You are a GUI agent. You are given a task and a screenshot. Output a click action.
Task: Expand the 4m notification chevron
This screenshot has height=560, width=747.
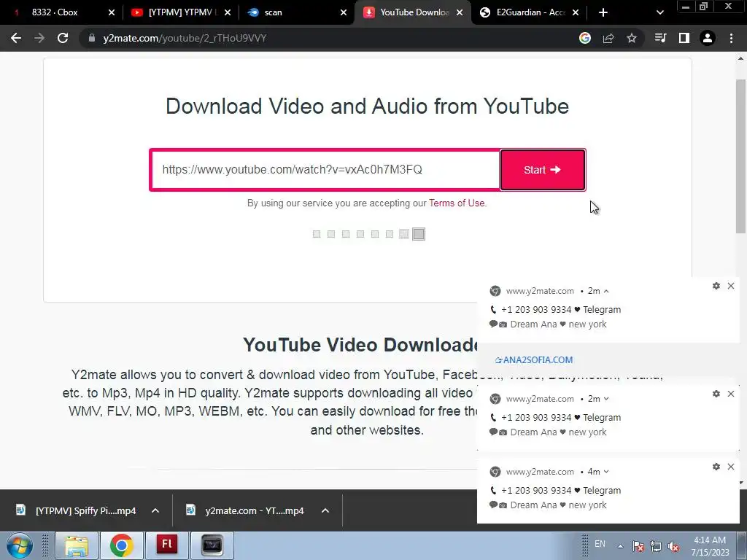[x=606, y=472]
